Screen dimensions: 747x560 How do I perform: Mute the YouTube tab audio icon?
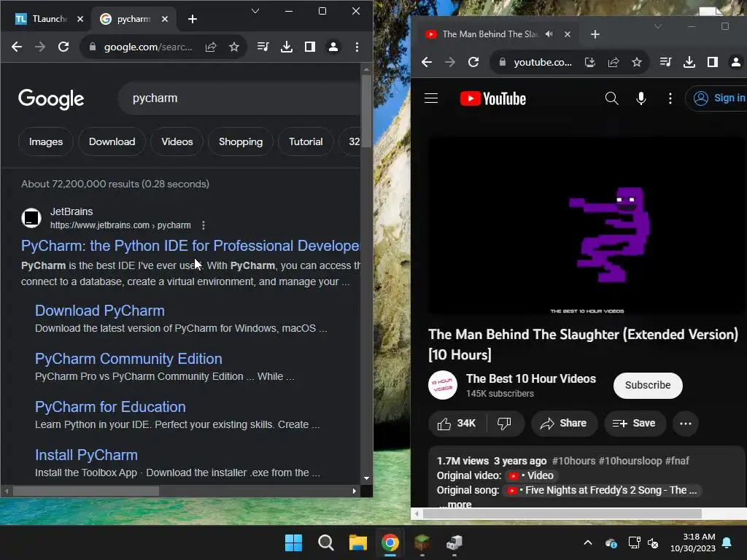point(549,34)
